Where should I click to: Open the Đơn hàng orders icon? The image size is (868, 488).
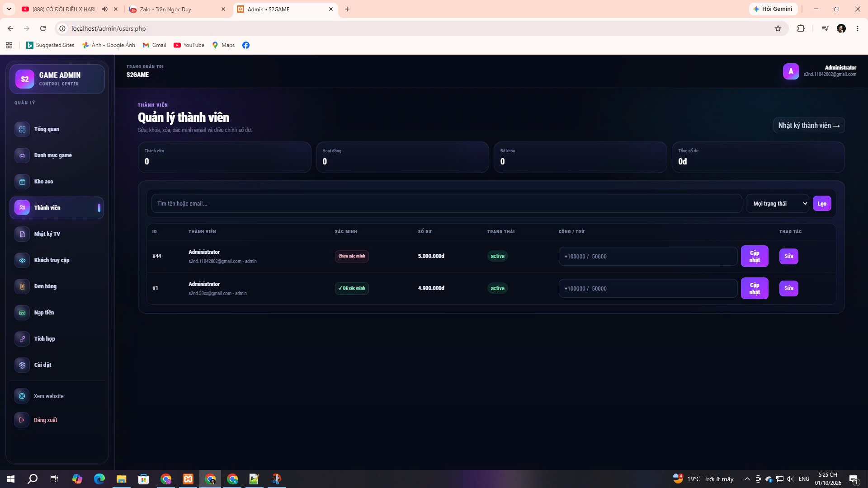point(22,286)
